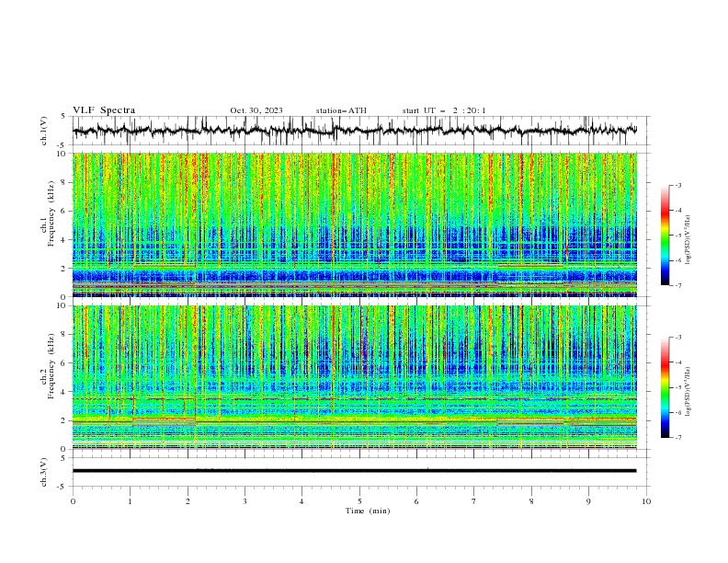
Task: Select the date 'Oct. 30, 2023'
Action: pyautogui.click(x=256, y=110)
